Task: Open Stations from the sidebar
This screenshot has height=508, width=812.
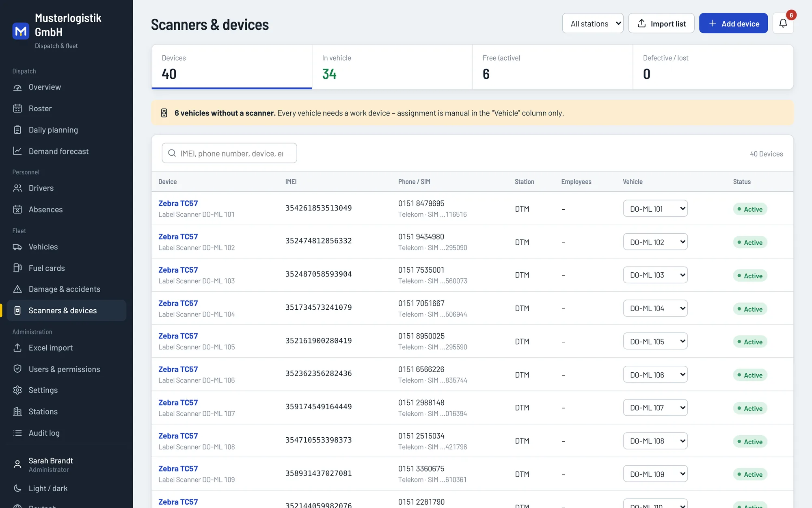Action: tap(67, 412)
